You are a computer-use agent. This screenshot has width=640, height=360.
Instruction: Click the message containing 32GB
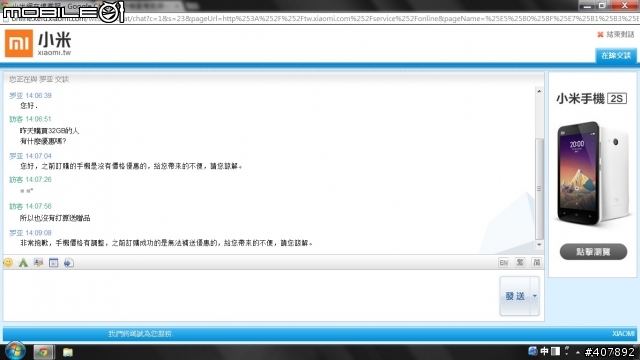pyautogui.click(x=49, y=131)
